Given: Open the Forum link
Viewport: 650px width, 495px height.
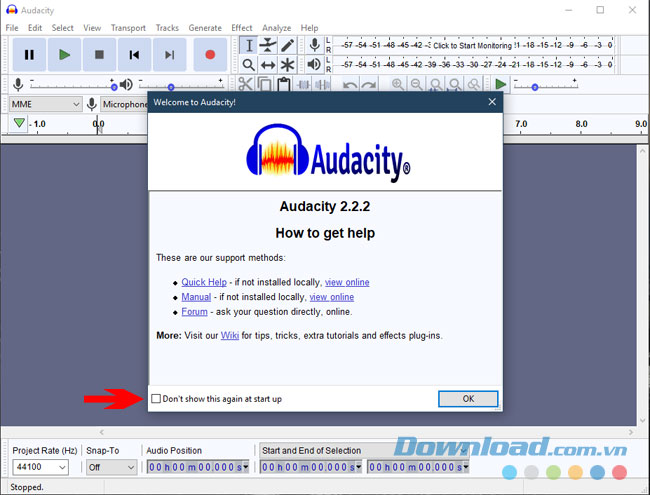Looking at the screenshot, I should [194, 311].
